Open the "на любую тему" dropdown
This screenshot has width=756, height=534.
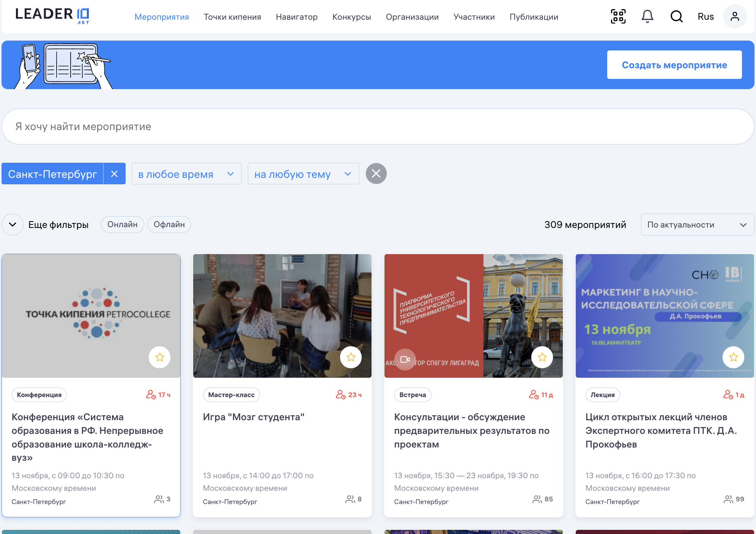303,174
